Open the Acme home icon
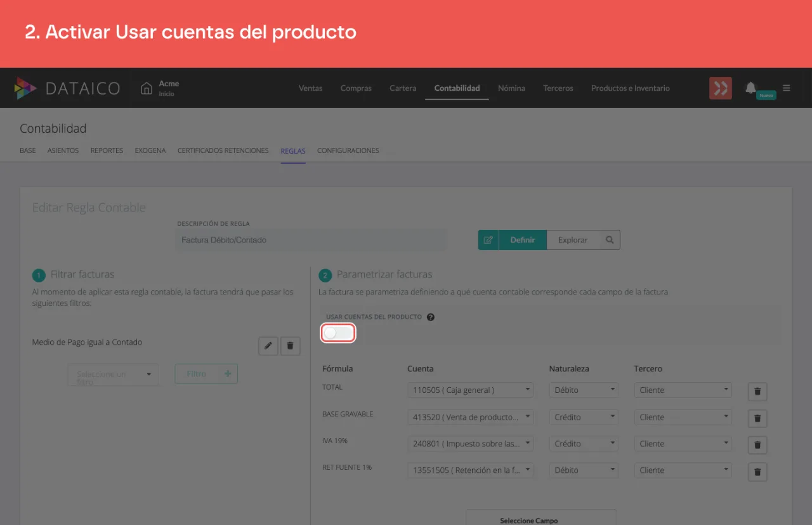The height and width of the screenshot is (525, 812). coord(147,88)
